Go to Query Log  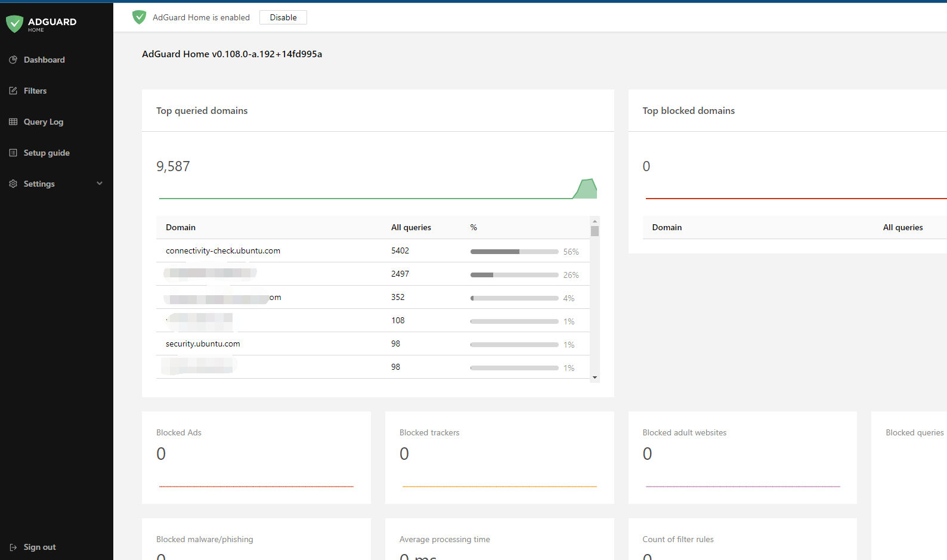[x=44, y=122]
